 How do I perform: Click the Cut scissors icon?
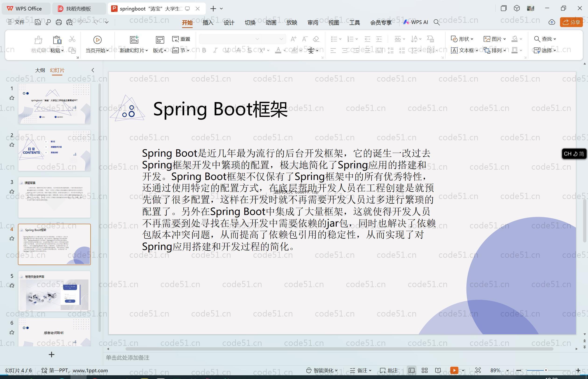72,39
